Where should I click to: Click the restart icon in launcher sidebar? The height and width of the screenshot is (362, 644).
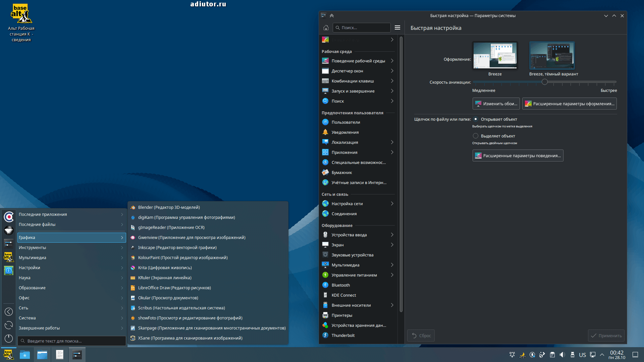9,325
